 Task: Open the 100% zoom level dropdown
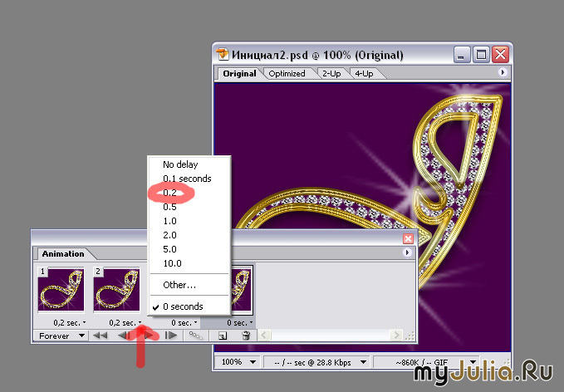[238, 362]
